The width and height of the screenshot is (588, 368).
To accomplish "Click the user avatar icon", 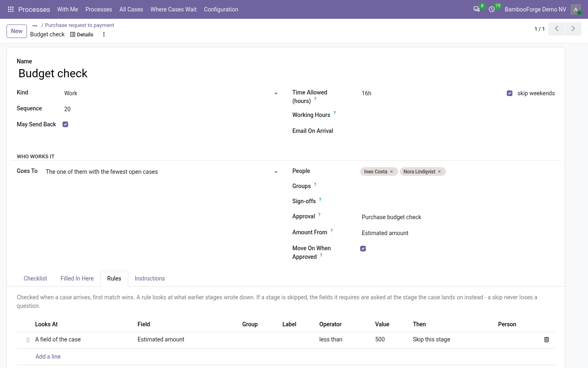I will click(576, 9).
